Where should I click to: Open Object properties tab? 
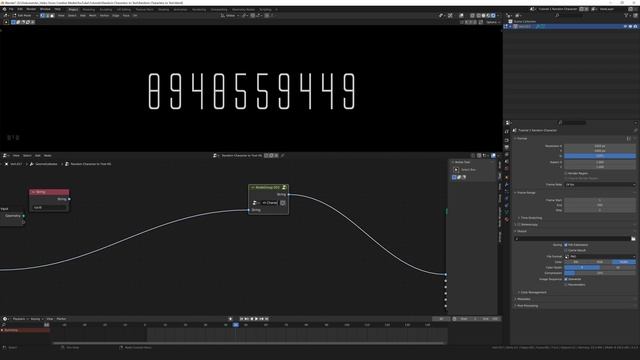coord(507,177)
